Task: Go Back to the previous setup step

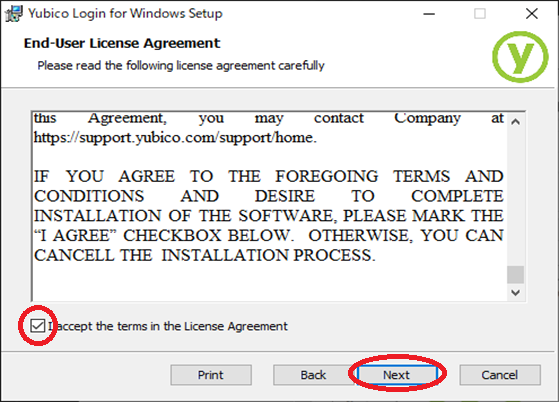Action: [314, 375]
